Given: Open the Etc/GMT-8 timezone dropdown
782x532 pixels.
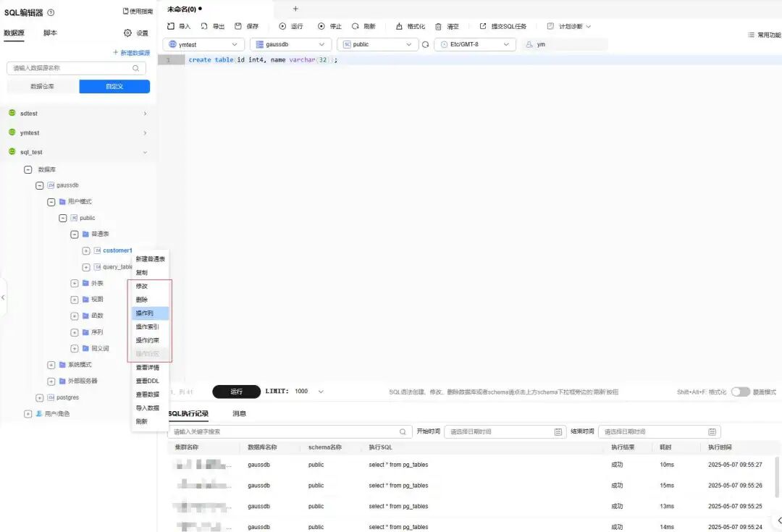Looking at the screenshot, I should (x=475, y=44).
